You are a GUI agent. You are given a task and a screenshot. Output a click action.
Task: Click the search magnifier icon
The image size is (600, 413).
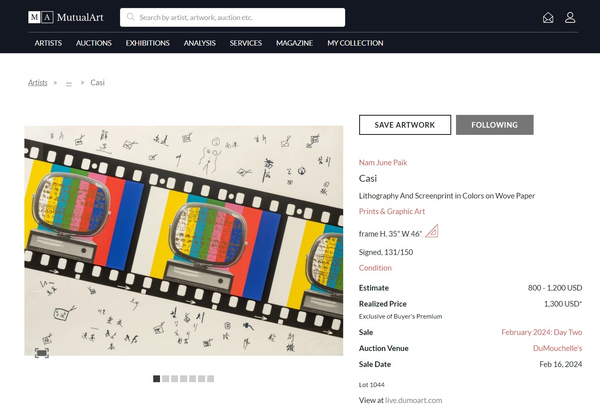coord(130,17)
